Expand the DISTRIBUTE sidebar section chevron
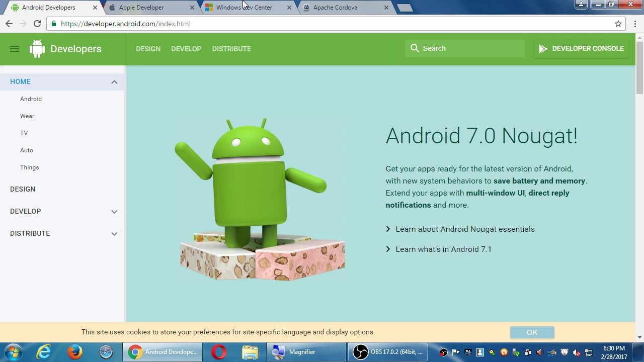 tap(114, 234)
